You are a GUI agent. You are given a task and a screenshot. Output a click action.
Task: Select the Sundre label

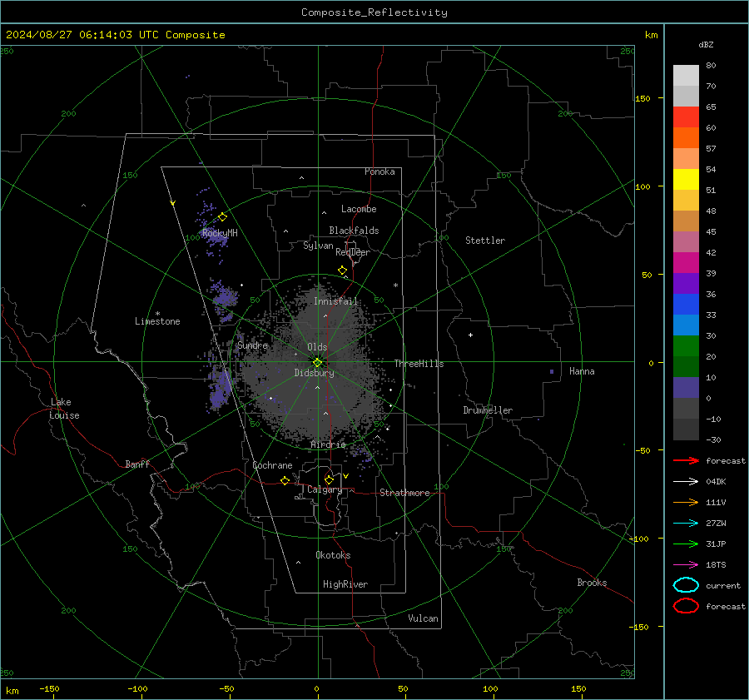click(x=253, y=345)
